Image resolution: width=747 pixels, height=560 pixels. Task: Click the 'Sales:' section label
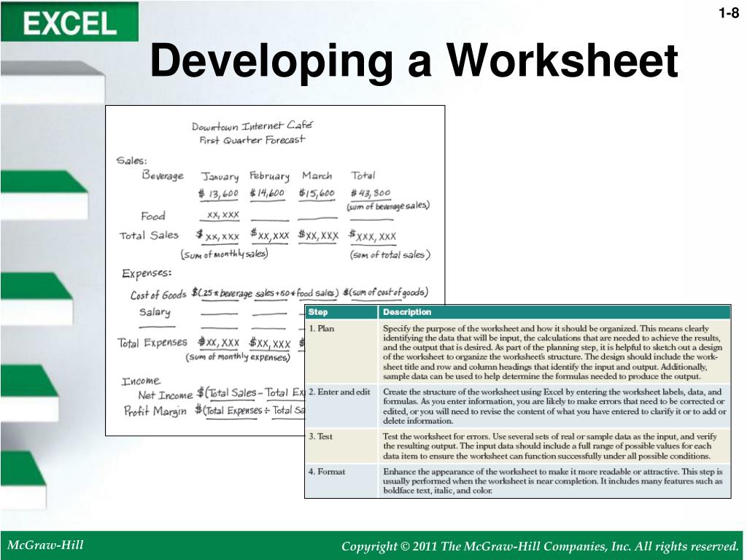(x=132, y=160)
